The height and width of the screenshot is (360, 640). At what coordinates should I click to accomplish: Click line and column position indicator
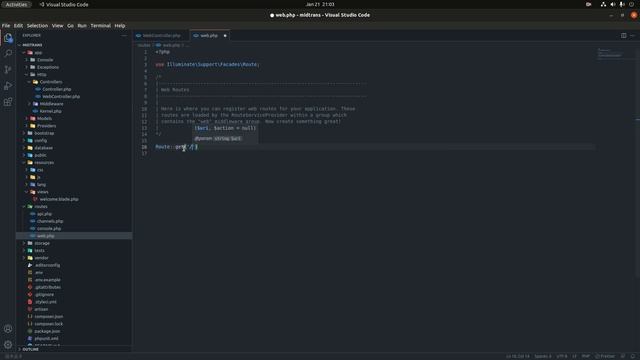(x=518, y=356)
